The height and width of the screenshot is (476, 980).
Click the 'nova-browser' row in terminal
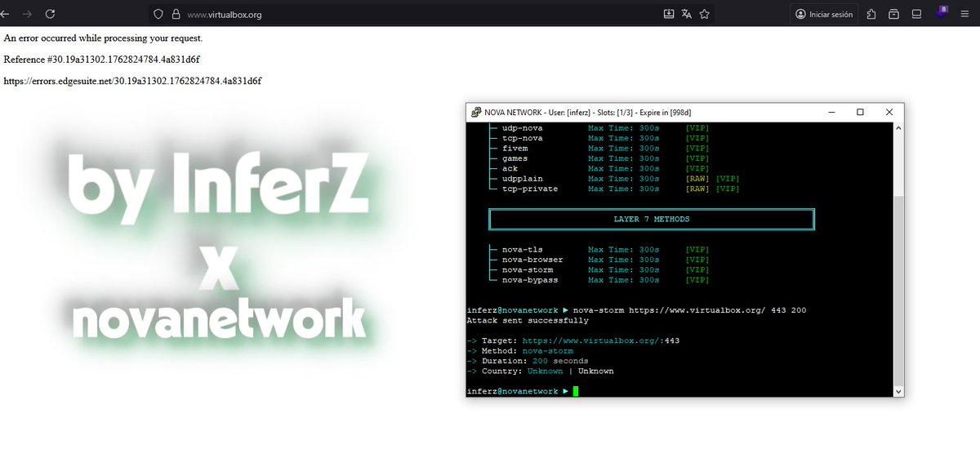599,260
